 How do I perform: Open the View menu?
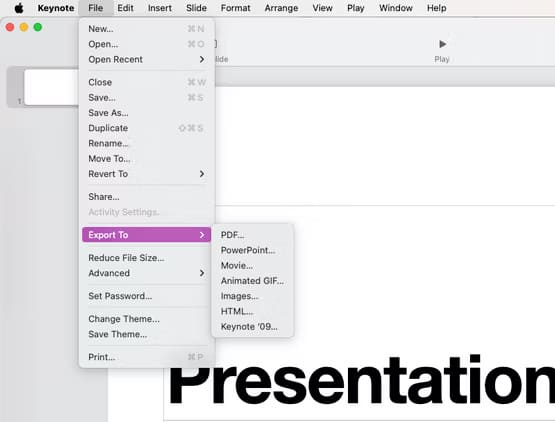[322, 8]
